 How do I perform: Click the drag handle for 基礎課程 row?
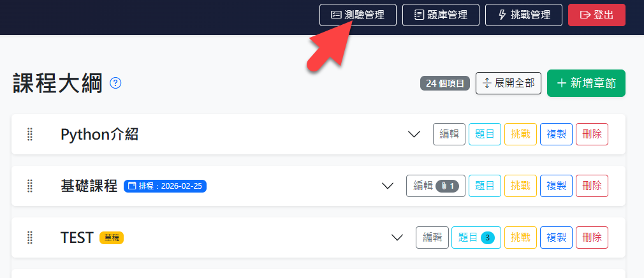pyautogui.click(x=29, y=186)
